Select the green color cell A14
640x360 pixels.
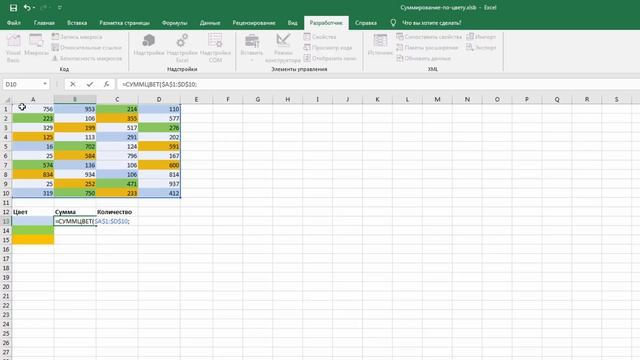pos(33,231)
